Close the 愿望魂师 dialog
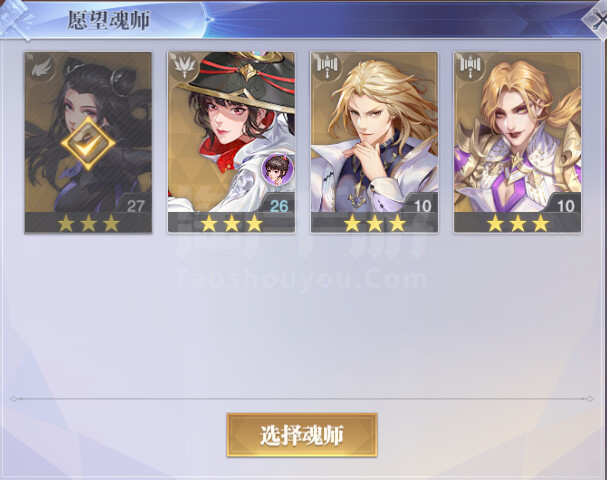Screen dimensions: 607x480 (x=597, y=19)
